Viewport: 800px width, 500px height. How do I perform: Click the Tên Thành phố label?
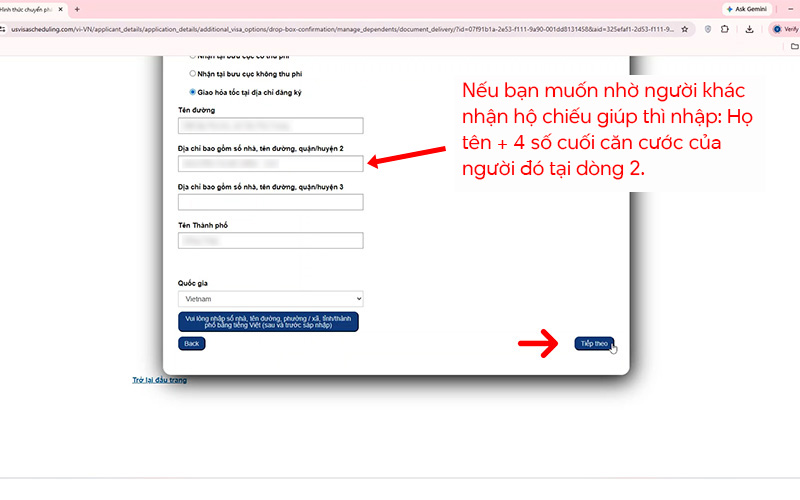point(203,225)
